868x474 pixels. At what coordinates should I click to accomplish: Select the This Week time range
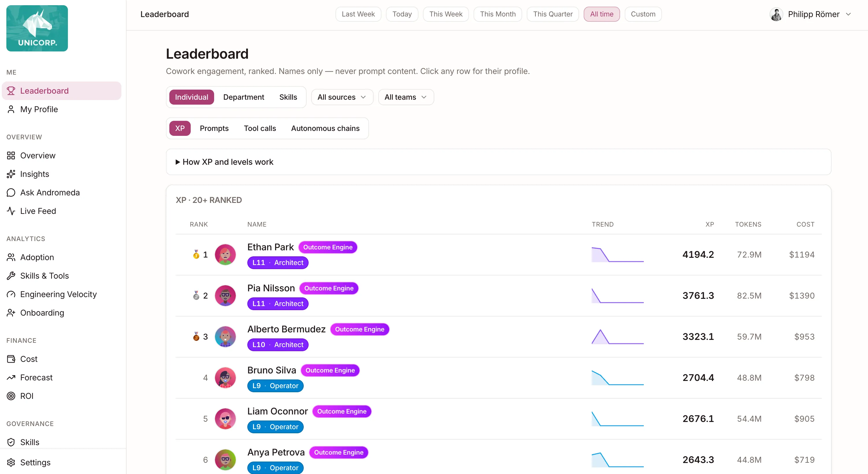pyautogui.click(x=446, y=14)
